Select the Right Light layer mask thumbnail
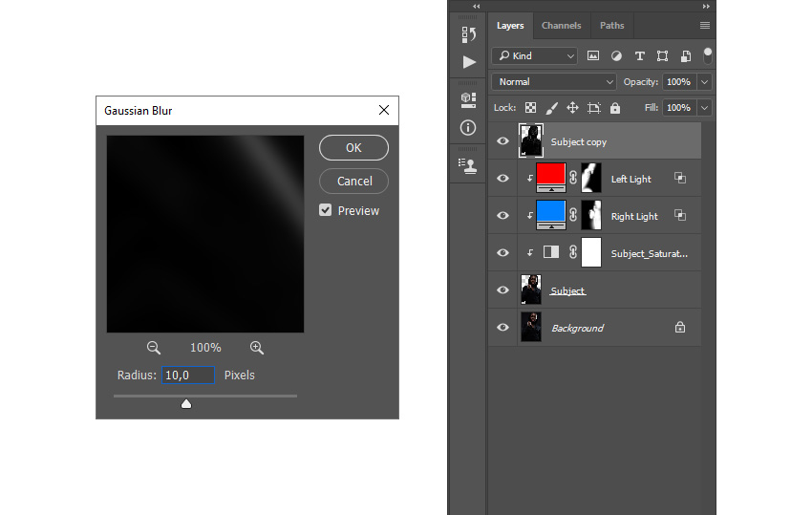Screen dimensions: 812x515 click(591, 215)
